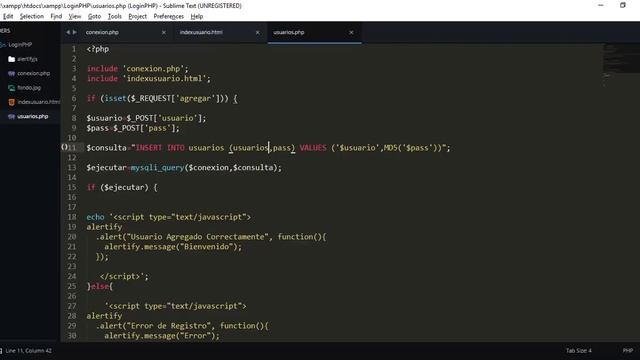Screen dimensions: 640x360
Task: Click 'else' keyword on line 25
Action: click(100, 286)
